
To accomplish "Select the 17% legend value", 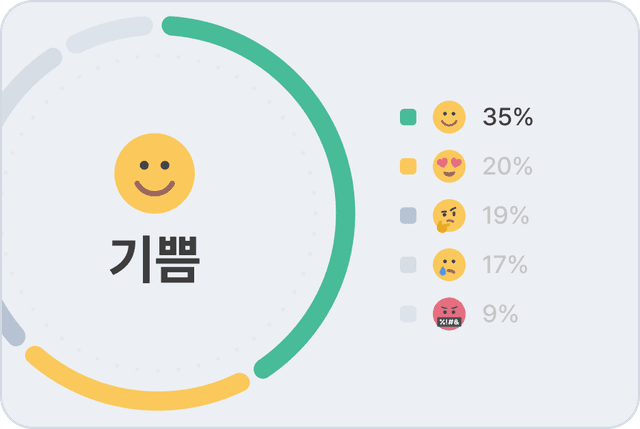I will tap(505, 264).
